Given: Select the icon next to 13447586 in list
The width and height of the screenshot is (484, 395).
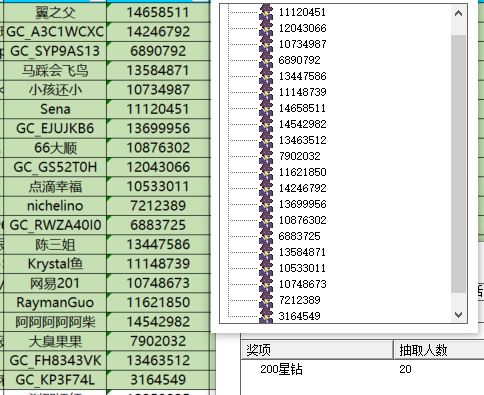Looking at the screenshot, I should [x=266, y=76].
